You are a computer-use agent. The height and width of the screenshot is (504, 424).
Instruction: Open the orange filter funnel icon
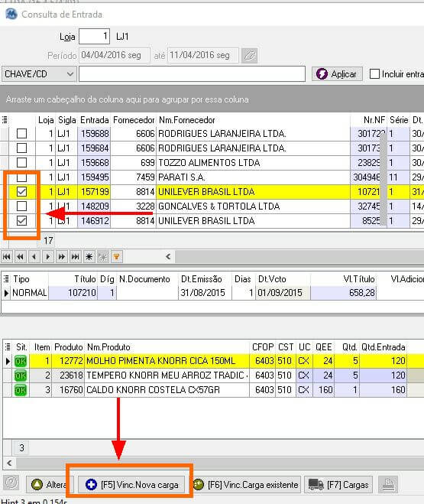coord(117,256)
